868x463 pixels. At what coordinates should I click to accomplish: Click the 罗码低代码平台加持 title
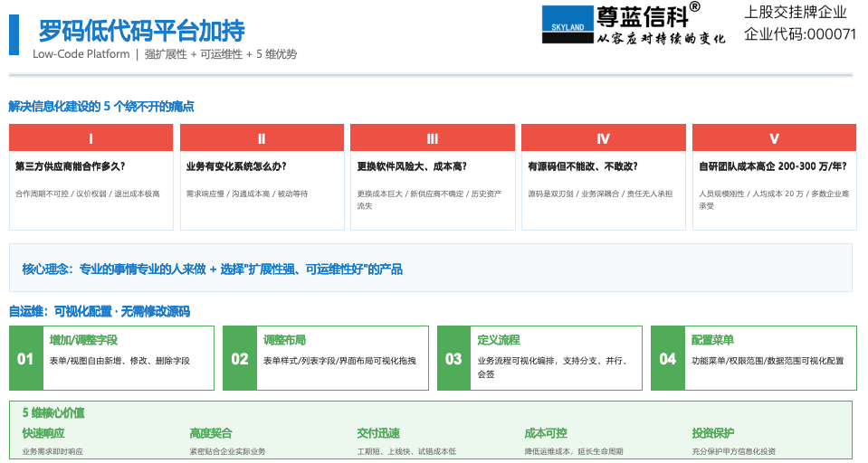coord(142,31)
